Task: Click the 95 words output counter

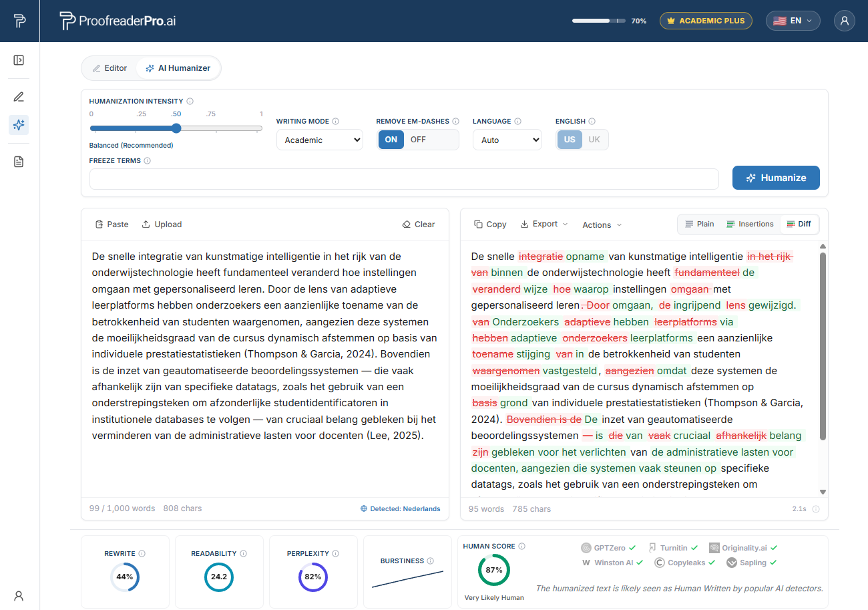Action: click(x=487, y=509)
